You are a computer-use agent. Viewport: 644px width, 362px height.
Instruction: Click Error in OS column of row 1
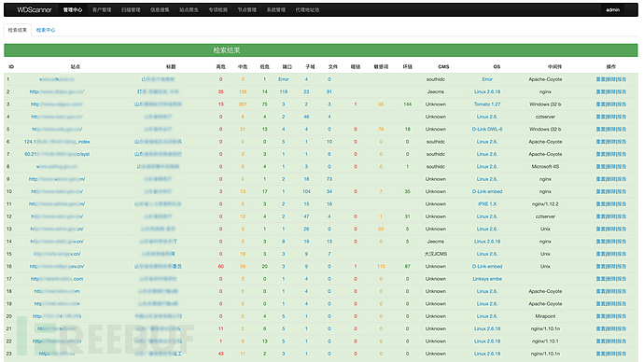click(487, 79)
